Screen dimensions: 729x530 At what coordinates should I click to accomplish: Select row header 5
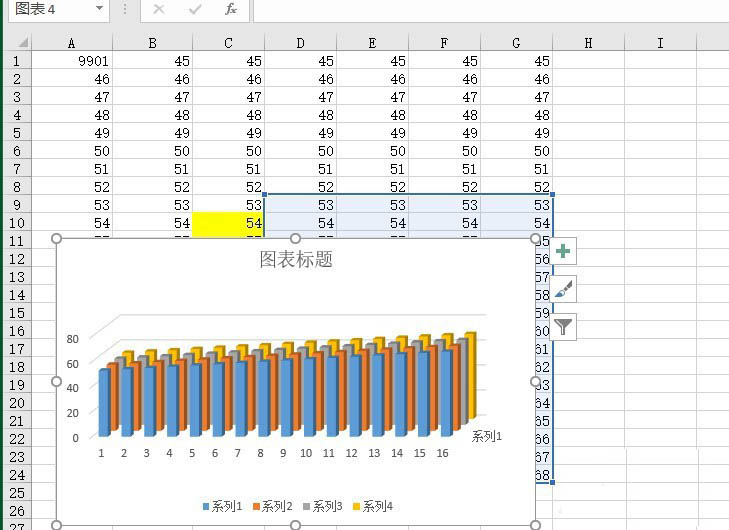(x=17, y=133)
